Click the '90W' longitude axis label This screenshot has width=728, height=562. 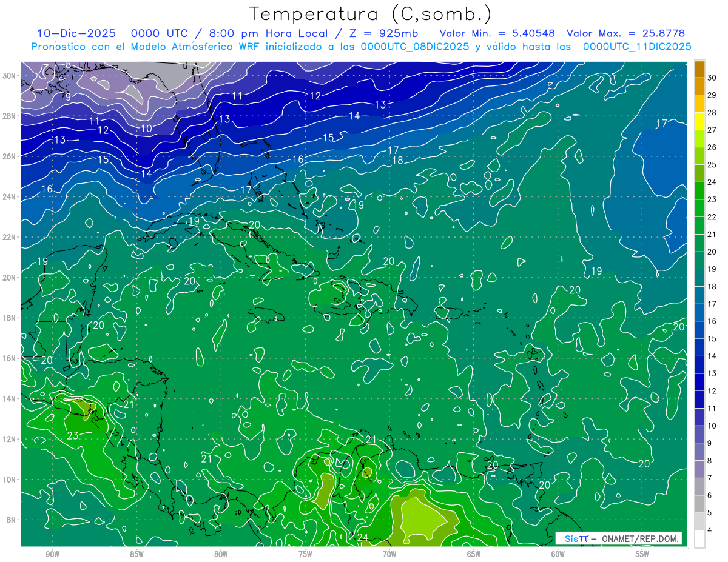pyautogui.click(x=53, y=554)
